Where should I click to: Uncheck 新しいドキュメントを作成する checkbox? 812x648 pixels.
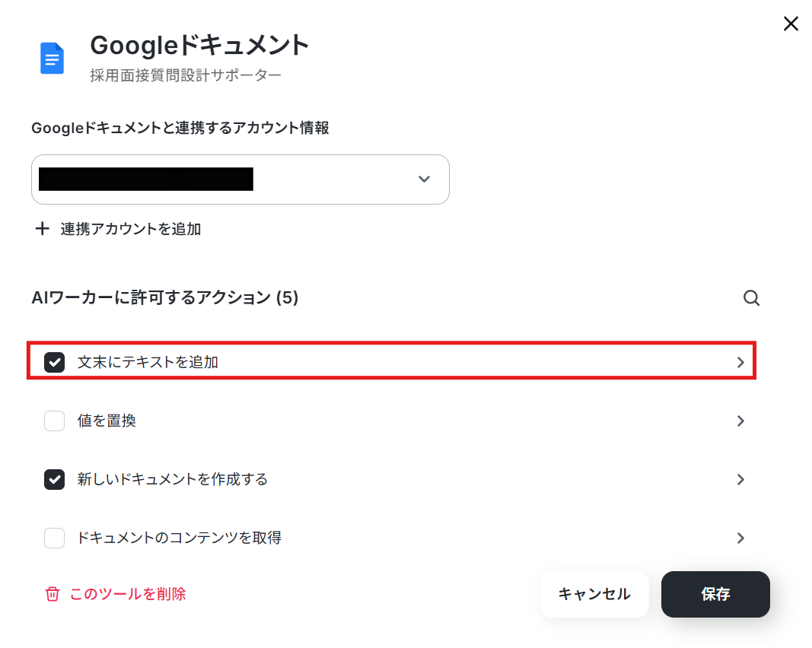(54, 479)
